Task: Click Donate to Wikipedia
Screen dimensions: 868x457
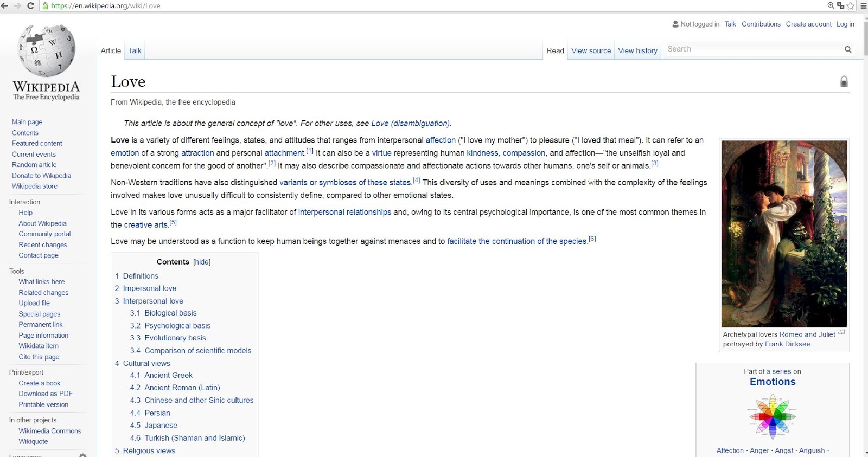Action: click(x=41, y=176)
